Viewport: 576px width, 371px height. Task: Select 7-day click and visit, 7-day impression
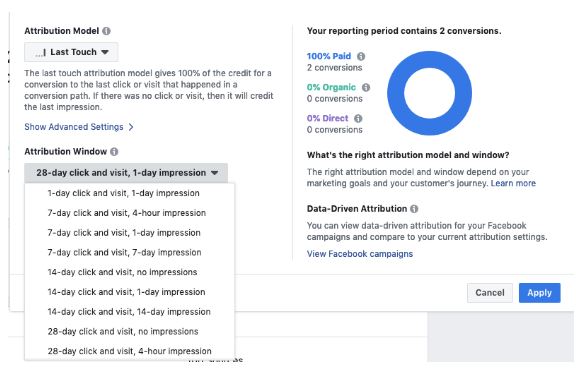[x=129, y=253]
